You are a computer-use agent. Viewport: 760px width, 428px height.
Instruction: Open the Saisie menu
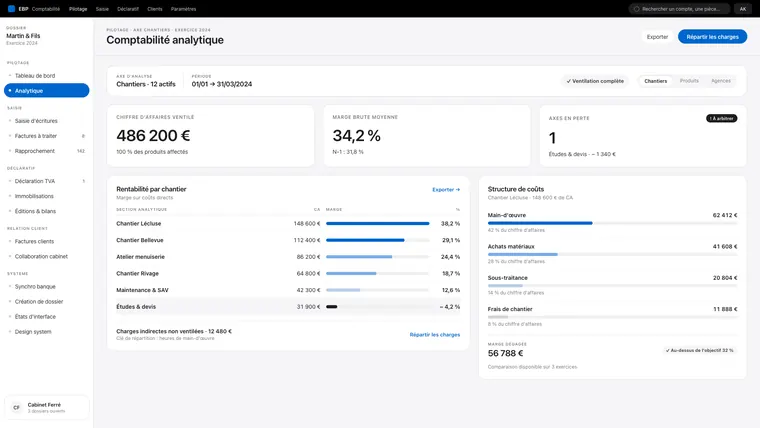click(x=102, y=9)
